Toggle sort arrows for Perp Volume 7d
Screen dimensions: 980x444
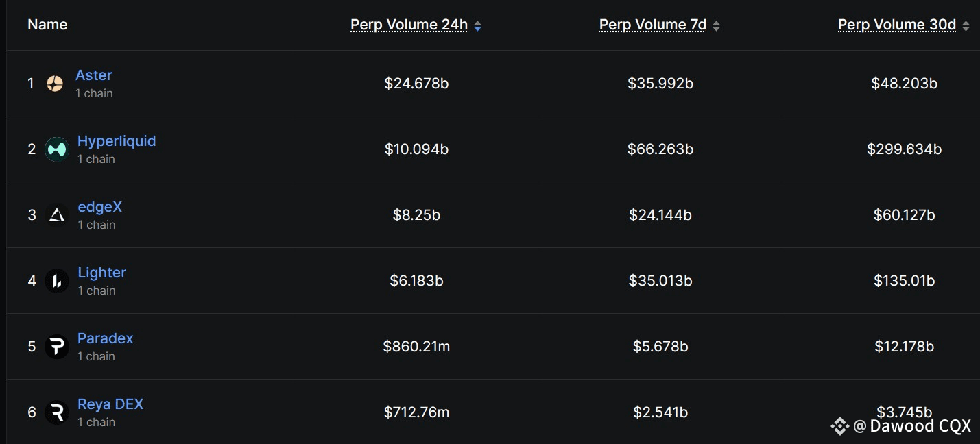[x=716, y=26]
